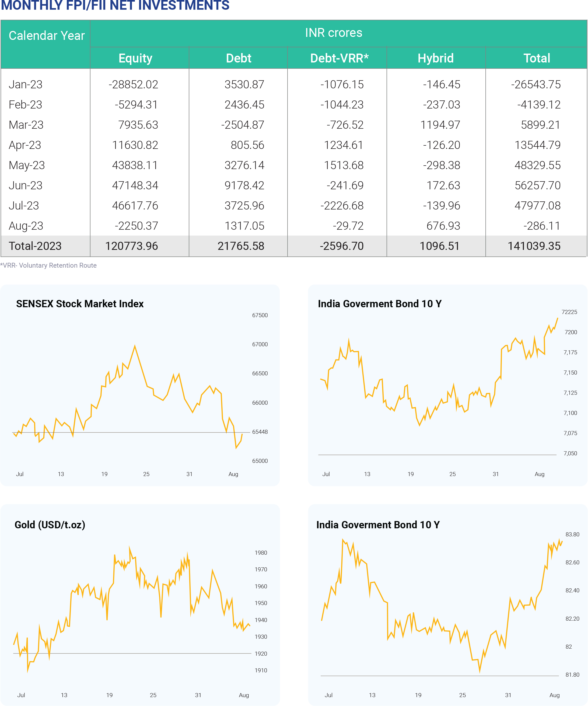Image resolution: width=588 pixels, height=706 pixels.
Task: Select Aug-23 hybrid value 676.93
Action: [x=443, y=226]
